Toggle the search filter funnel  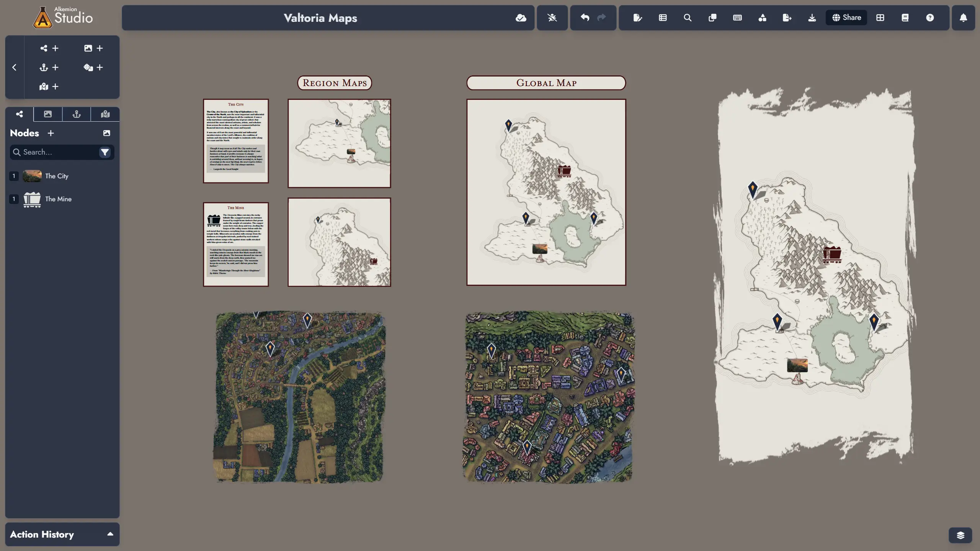[x=105, y=152]
